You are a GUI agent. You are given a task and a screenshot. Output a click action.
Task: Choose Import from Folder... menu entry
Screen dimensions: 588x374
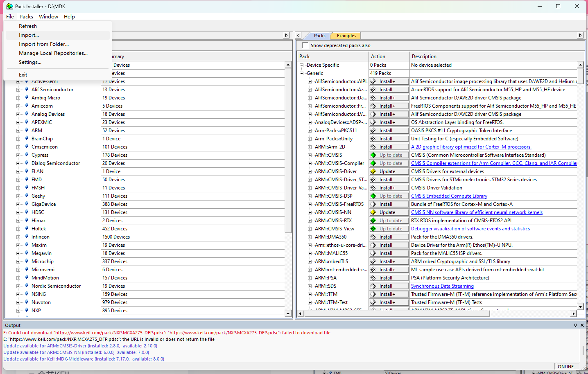pyautogui.click(x=58, y=44)
